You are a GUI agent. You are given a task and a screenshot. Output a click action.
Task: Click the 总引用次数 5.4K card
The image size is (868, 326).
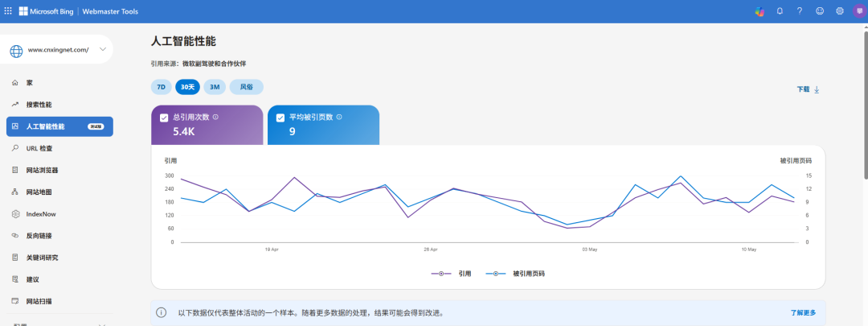207,126
